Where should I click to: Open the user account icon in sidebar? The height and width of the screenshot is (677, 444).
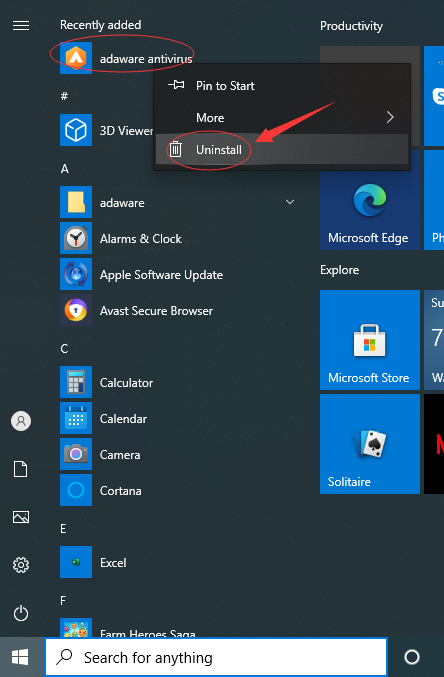(21, 421)
